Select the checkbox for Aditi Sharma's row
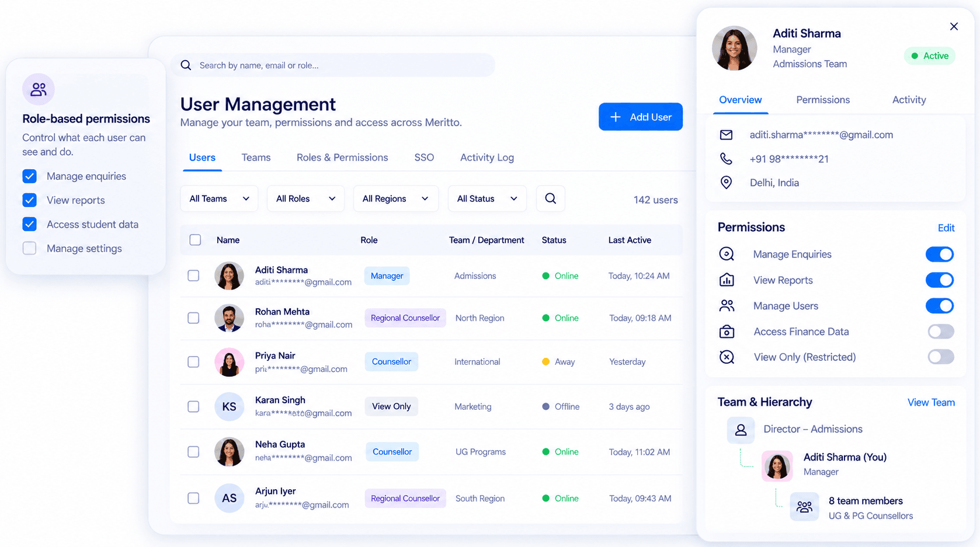The height and width of the screenshot is (547, 980). click(x=193, y=276)
